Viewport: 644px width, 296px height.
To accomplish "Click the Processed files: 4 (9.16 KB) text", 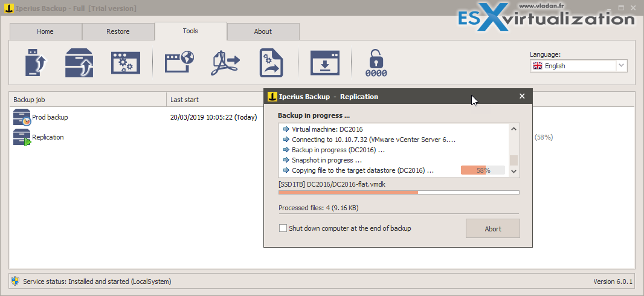I will click(318, 208).
